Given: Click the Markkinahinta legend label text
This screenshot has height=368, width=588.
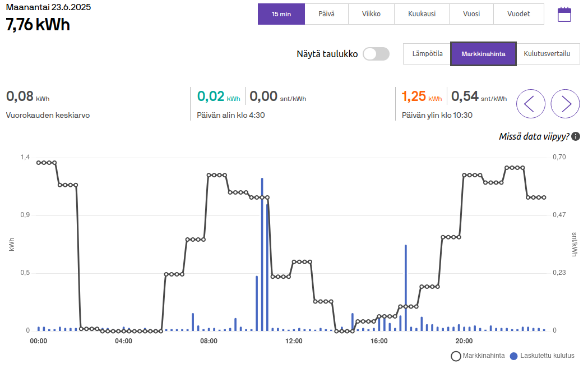Looking at the screenshot, I should pos(483,356).
